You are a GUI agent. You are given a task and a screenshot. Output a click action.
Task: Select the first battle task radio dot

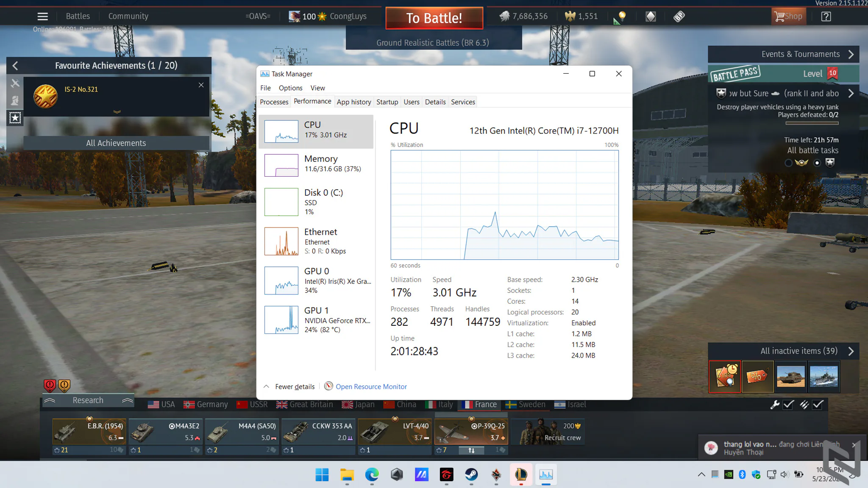788,163
